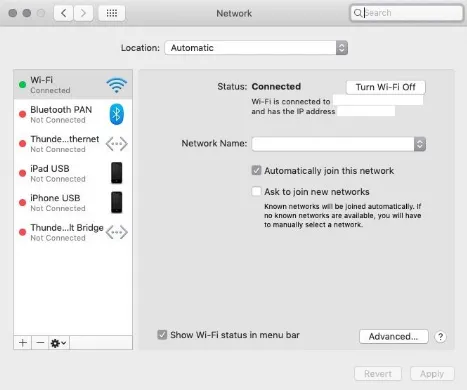Click the green Wi-Fi status dot
The height and width of the screenshot is (390, 467).
(x=22, y=85)
